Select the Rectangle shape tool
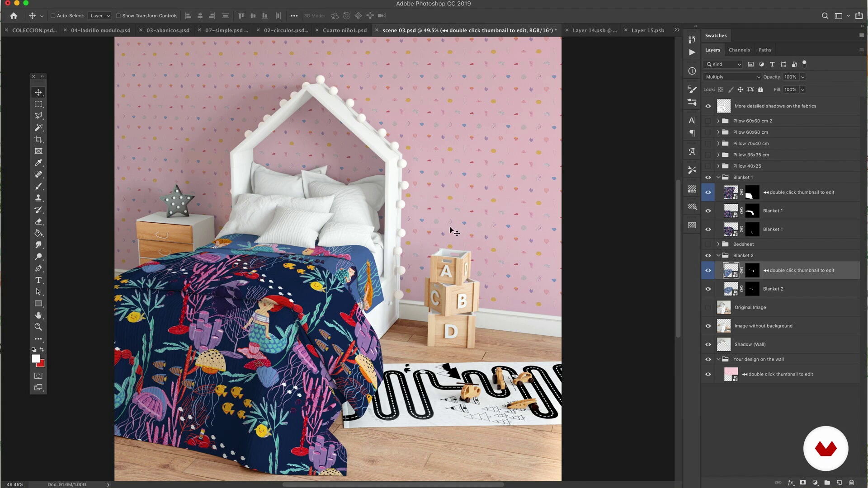Viewport: 868px width, 488px height. pyautogui.click(x=38, y=304)
